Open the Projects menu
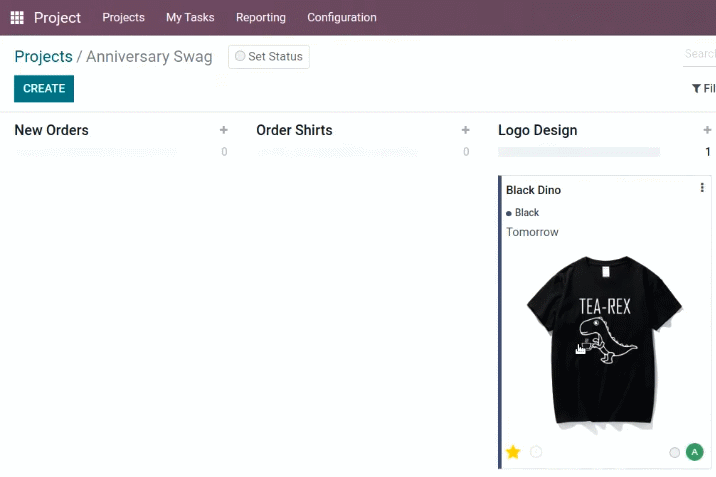Screen dimensions: 716x477 click(123, 17)
